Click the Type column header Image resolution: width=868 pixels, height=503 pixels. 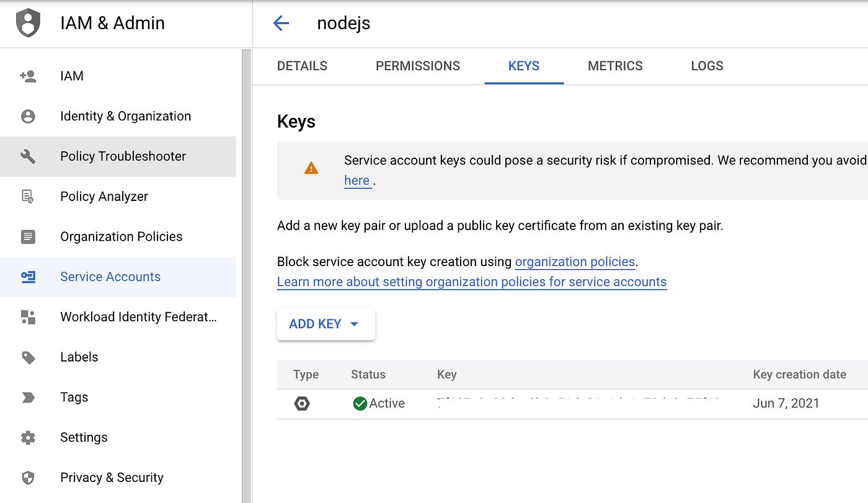coord(306,375)
